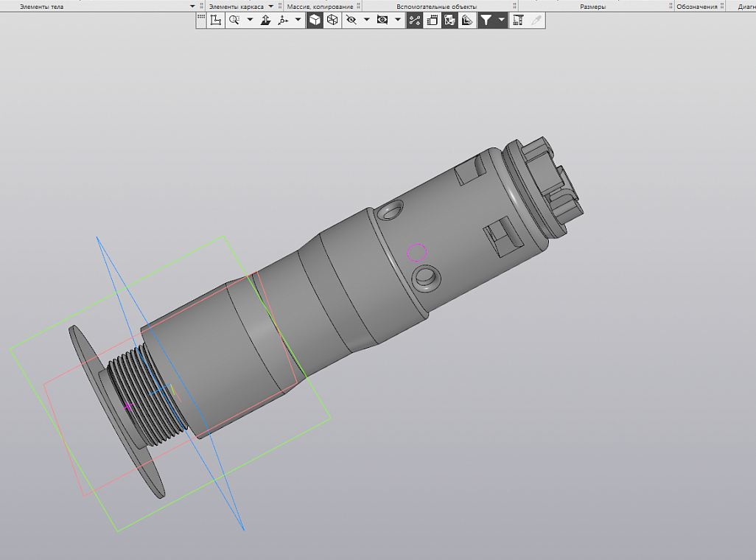756x560 pixels.
Task: Toggle shaded solid cube display mode
Action: 315,21
